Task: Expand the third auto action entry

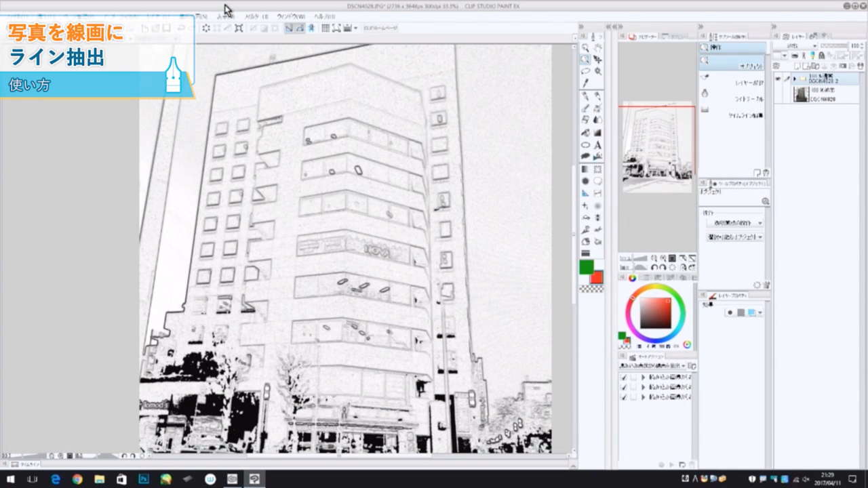Action: coord(642,396)
